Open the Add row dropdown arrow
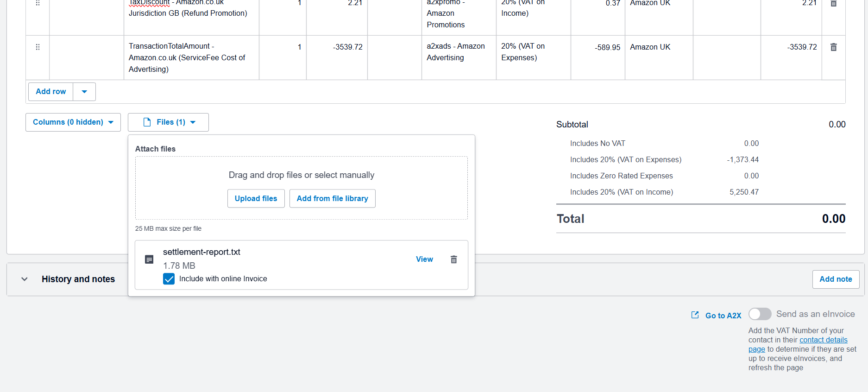 click(84, 91)
